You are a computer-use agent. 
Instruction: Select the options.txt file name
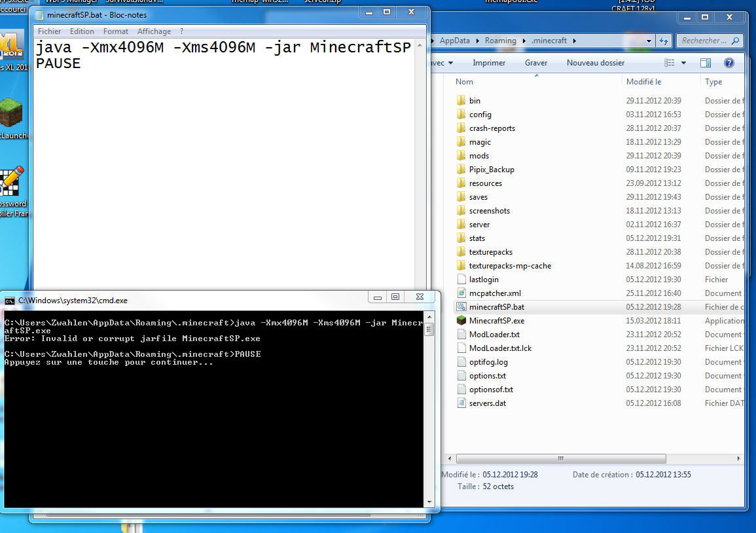pos(488,376)
